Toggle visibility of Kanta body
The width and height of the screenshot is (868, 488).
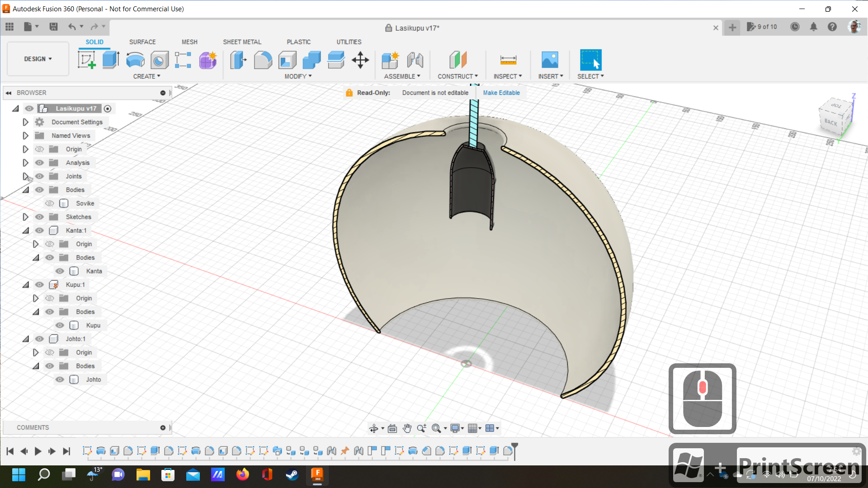point(60,271)
